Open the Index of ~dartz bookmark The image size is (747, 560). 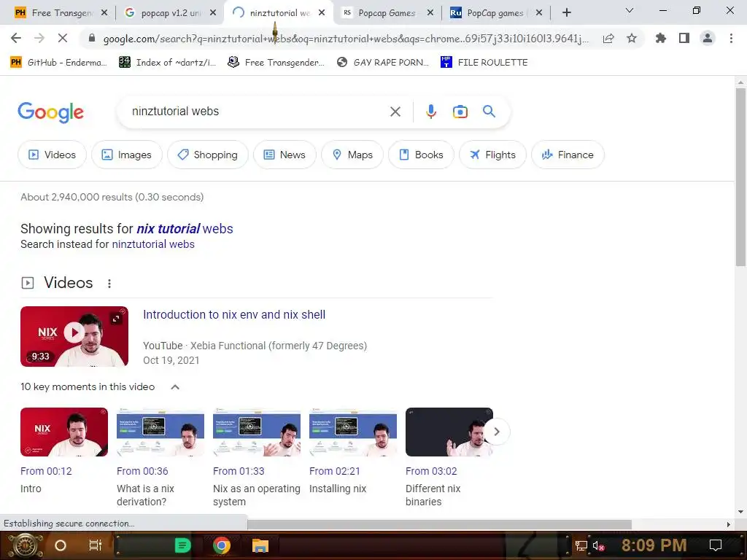click(x=167, y=63)
